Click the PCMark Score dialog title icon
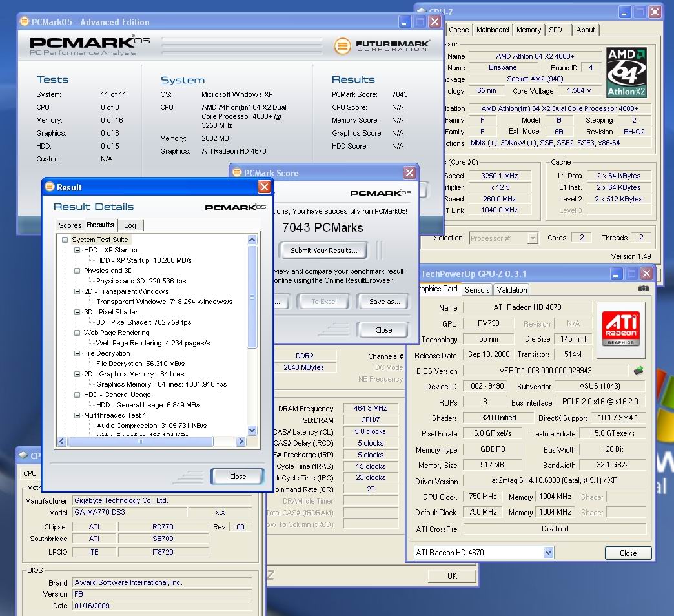 [x=237, y=172]
